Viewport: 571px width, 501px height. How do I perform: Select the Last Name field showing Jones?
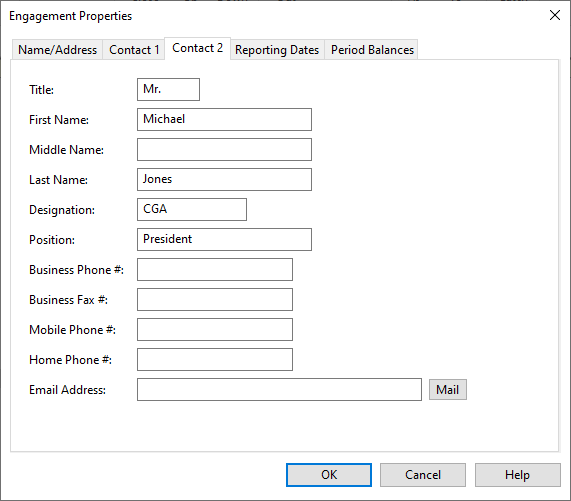click(224, 179)
